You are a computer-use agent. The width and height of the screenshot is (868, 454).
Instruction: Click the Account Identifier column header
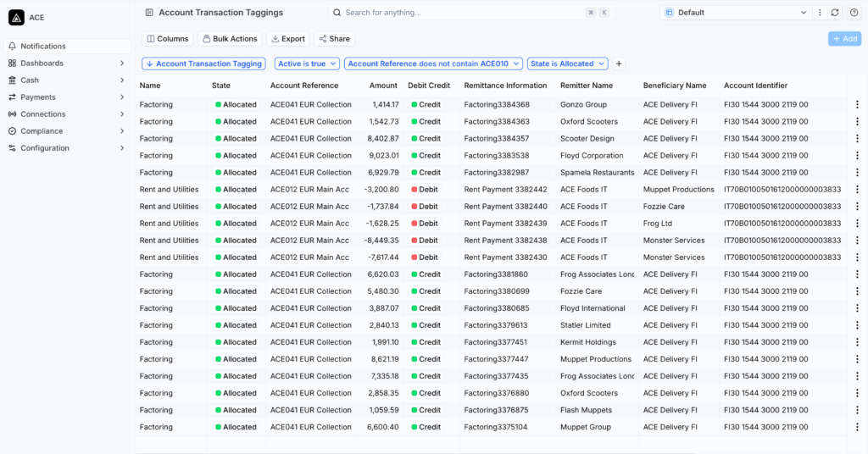pos(755,86)
